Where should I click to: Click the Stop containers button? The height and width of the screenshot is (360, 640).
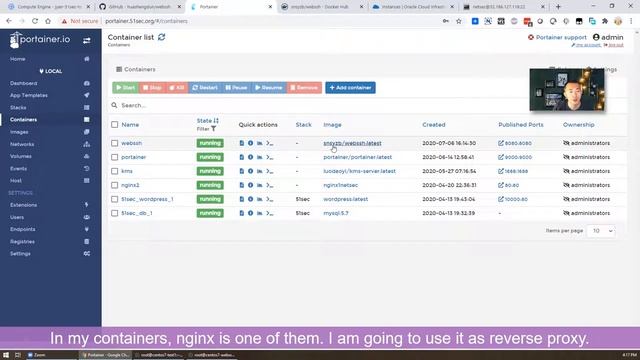click(x=152, y=88)
